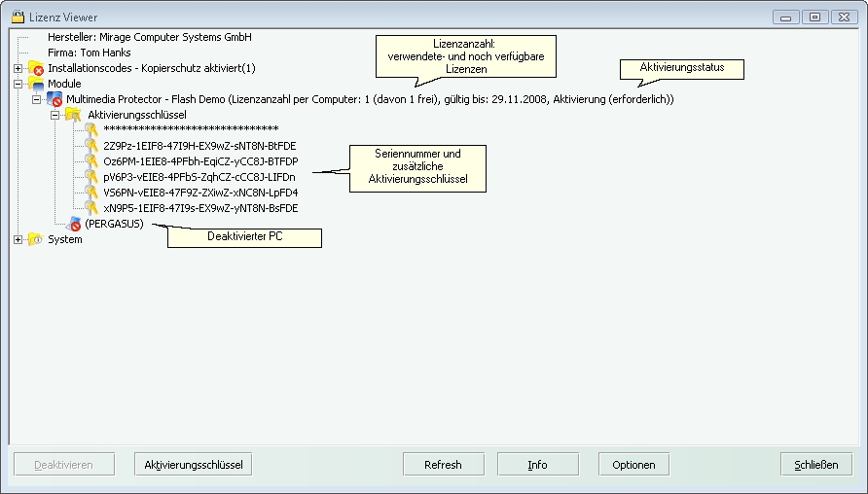
Task: Click the Installationscodes folder icon with red X
Action: [36, 68]
